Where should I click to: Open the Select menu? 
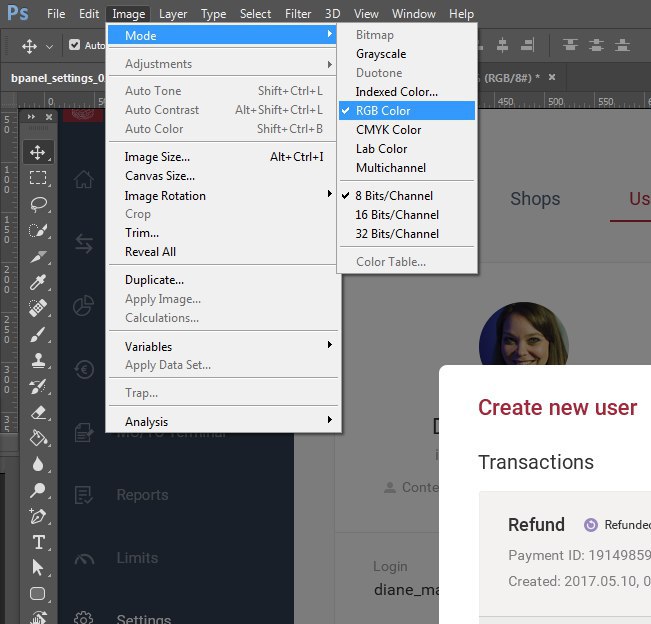255,14
